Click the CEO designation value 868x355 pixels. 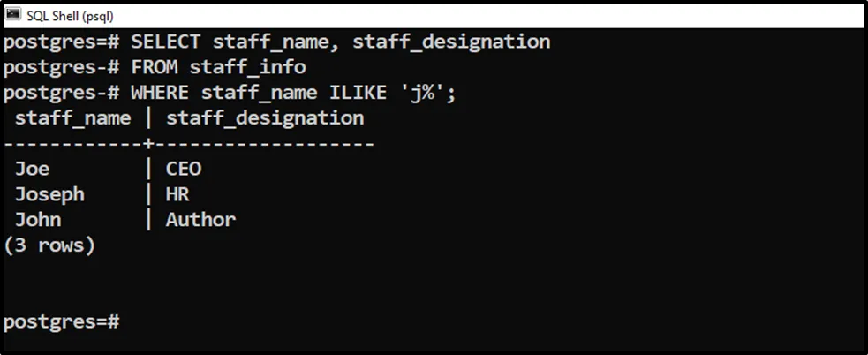184,169
